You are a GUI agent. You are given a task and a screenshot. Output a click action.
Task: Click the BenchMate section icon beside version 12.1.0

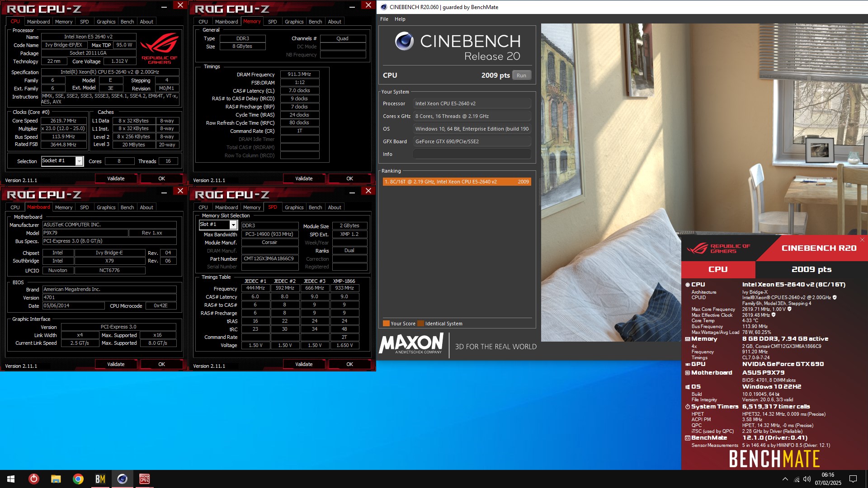tap(688, 438)
